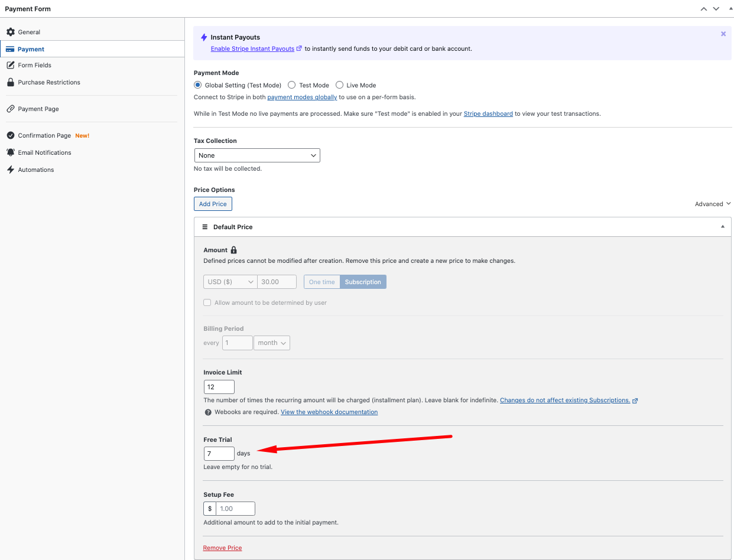The image size is (734, 560).
Task: Click the Webhooks help question mark icon
Action: 208,412
